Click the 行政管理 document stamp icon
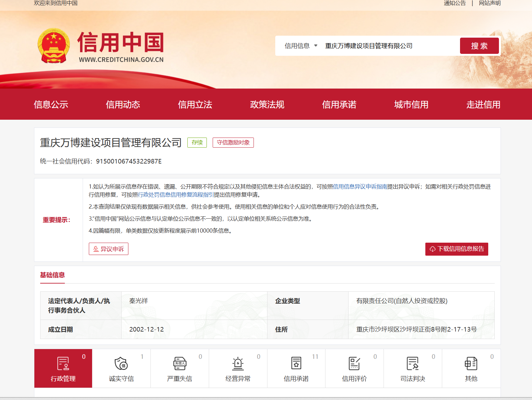This screenshot has height=400, width=532. click(x=63, y=363)
